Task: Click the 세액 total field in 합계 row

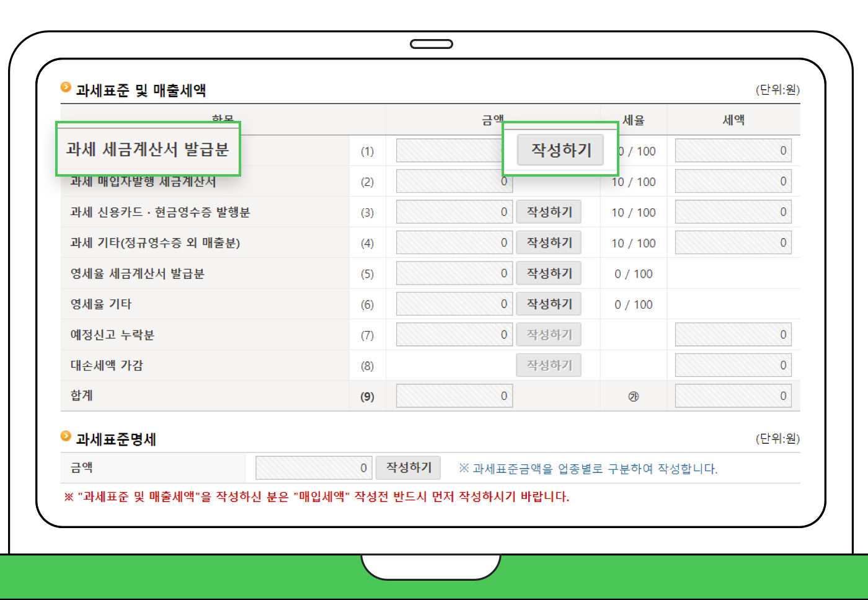Action: click(x=733, y=395)
